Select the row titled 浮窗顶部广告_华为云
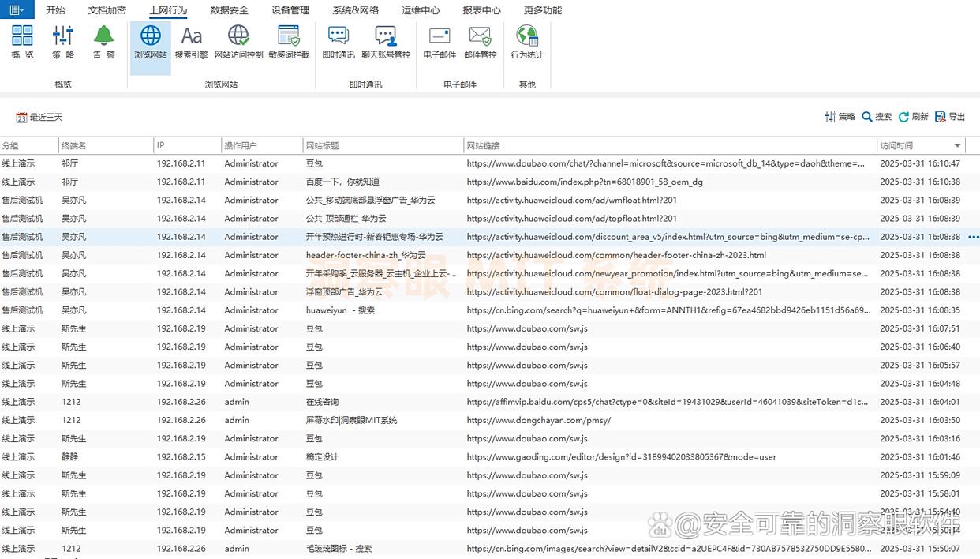Image resolution: width=980 pixels, height=559 pixels. click(489, 292)
